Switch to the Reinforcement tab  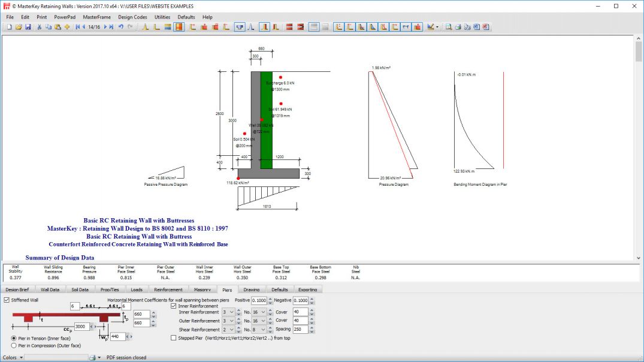click(x=168, y=289)
